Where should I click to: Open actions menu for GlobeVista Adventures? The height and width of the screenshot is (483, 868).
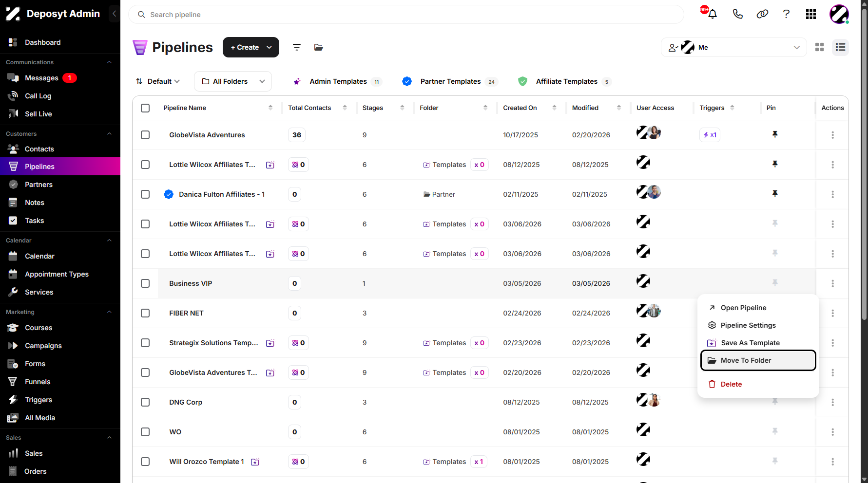click(832, 135)
